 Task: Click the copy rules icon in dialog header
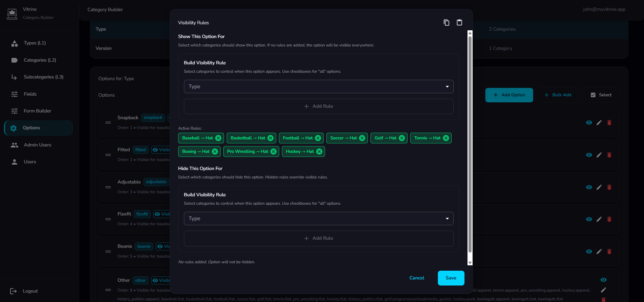click(x=446, y=23)
